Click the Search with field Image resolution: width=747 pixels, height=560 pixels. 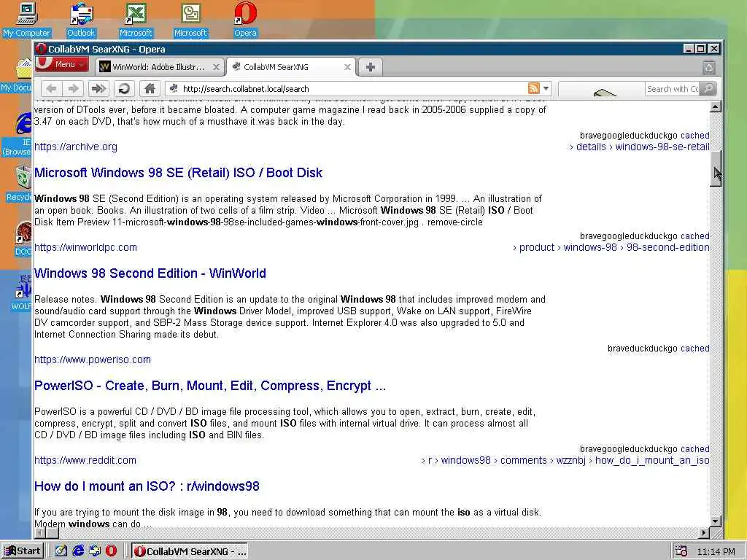[672, 89]
